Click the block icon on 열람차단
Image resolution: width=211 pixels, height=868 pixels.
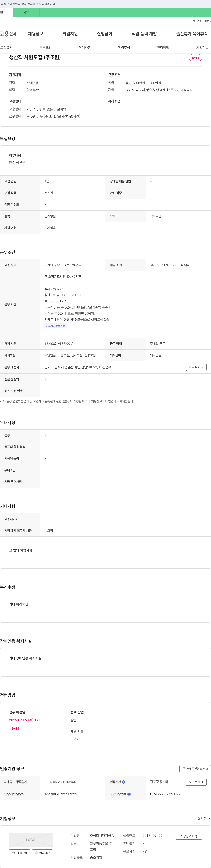pos(36,853)
